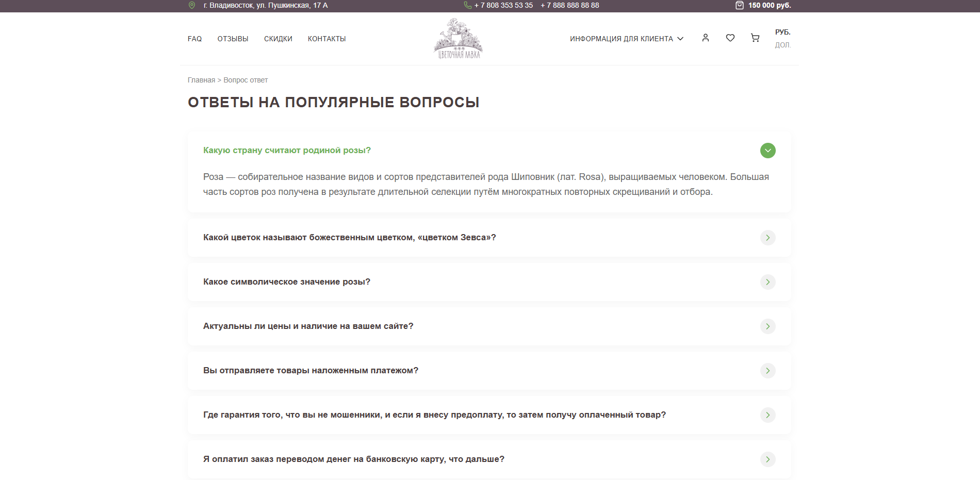Click the location pin icon near the address
980x480 pixels.
pyautogui.click(x=192, y=5)
